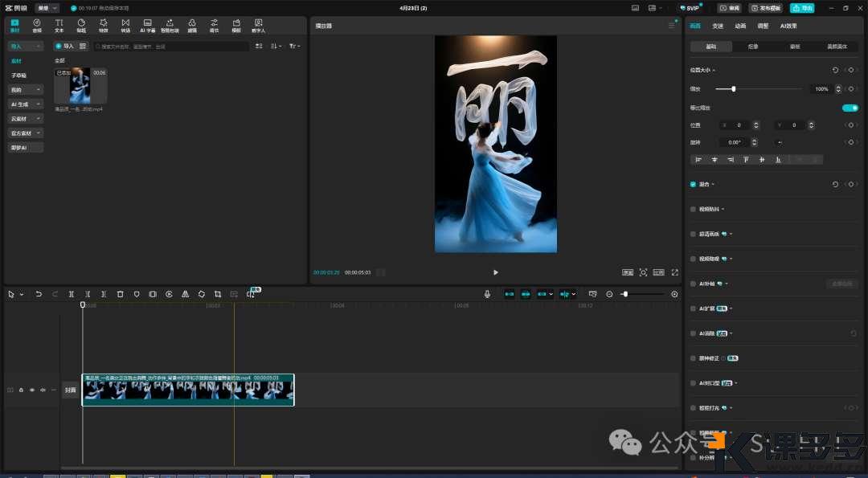Uncheck the 混合 (Blend) checkbox

(x=694, y=184)
